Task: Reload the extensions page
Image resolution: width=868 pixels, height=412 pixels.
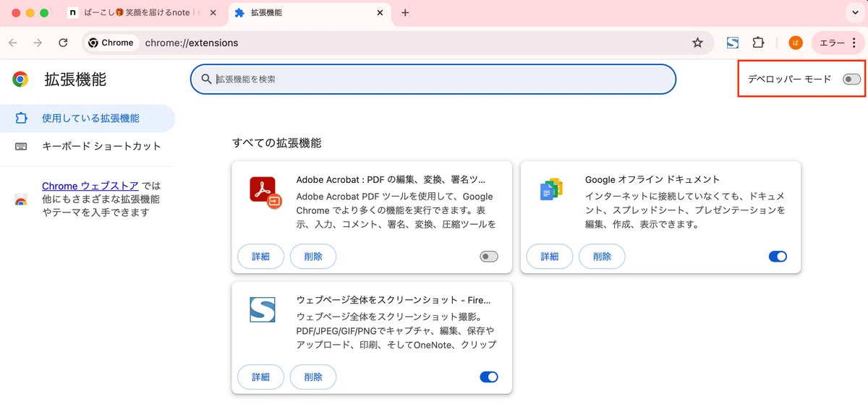Action: 63,43
